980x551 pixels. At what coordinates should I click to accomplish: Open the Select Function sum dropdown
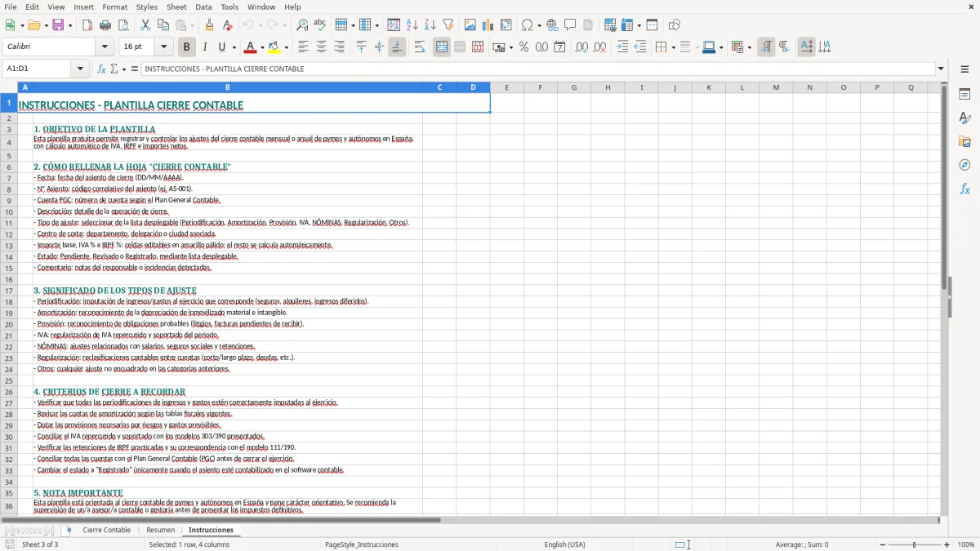pyautogui.click(x=124, y=69)
